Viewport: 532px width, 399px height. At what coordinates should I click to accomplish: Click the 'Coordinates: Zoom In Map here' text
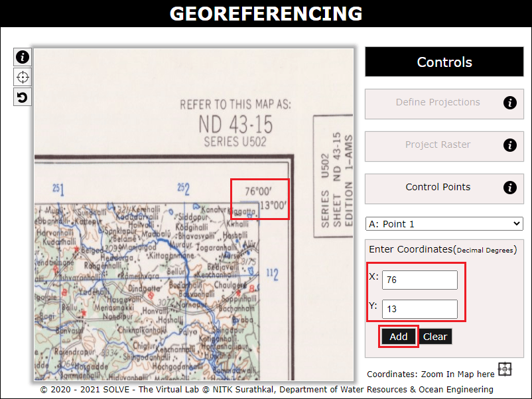(431, 374)
